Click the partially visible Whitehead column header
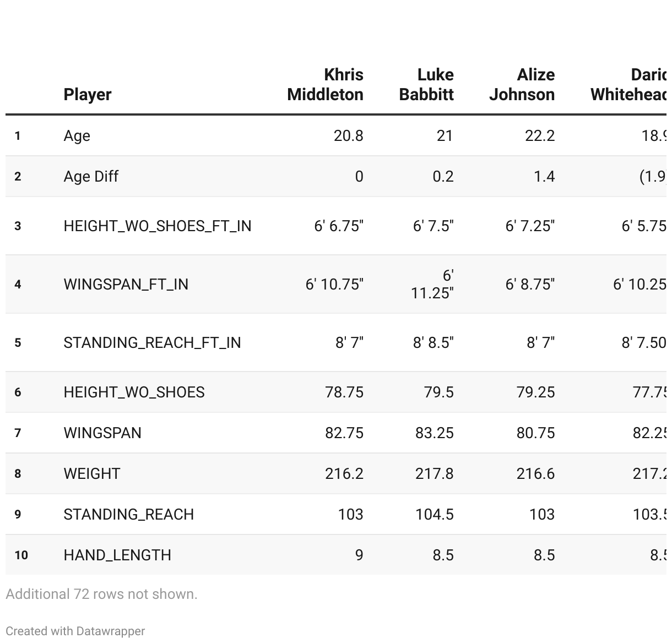Image resolution: width=672 pixels, height=644 pixels. [x=628, y=84]
